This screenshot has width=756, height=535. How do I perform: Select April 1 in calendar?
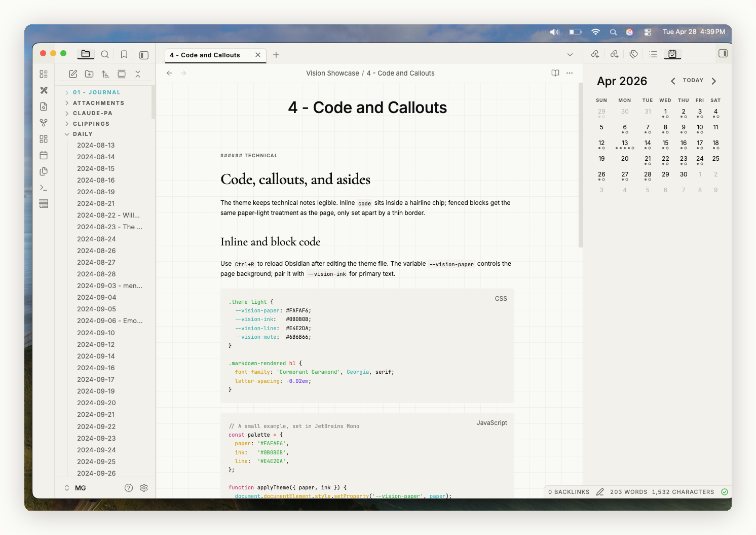[x=665, y=113]
